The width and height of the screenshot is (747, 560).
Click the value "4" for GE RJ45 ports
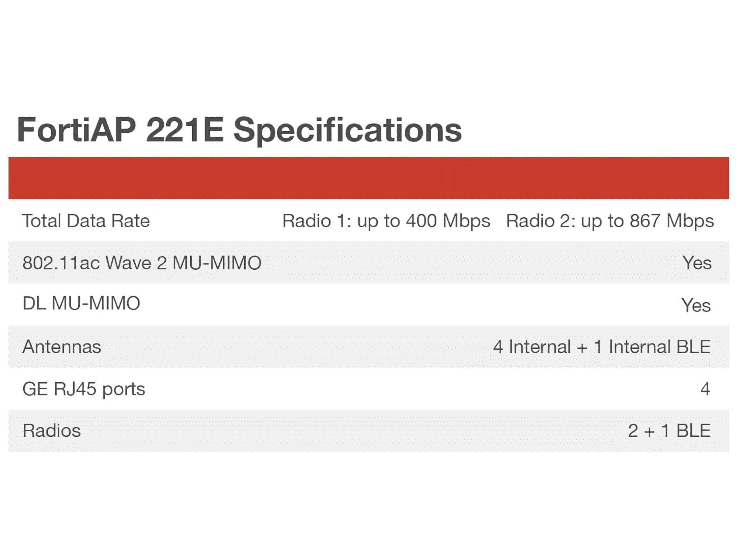[x=705, y=389]
